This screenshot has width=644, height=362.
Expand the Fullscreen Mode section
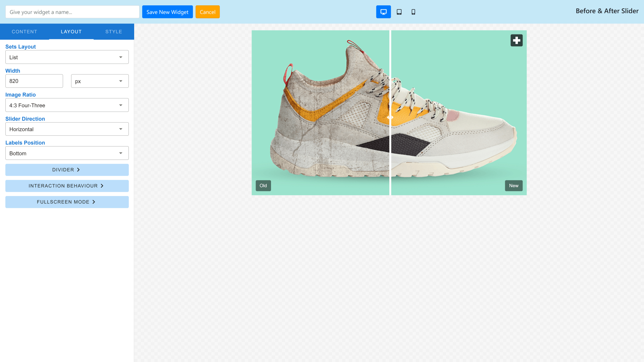tap(67, 202)
